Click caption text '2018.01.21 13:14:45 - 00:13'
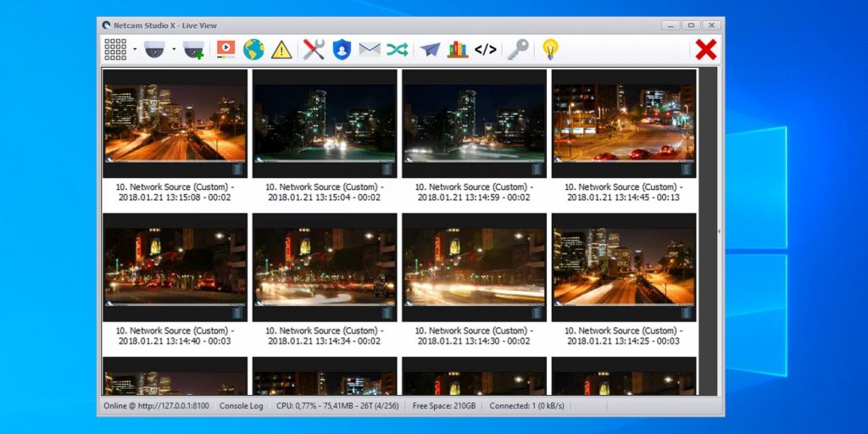 click(624, 197)
